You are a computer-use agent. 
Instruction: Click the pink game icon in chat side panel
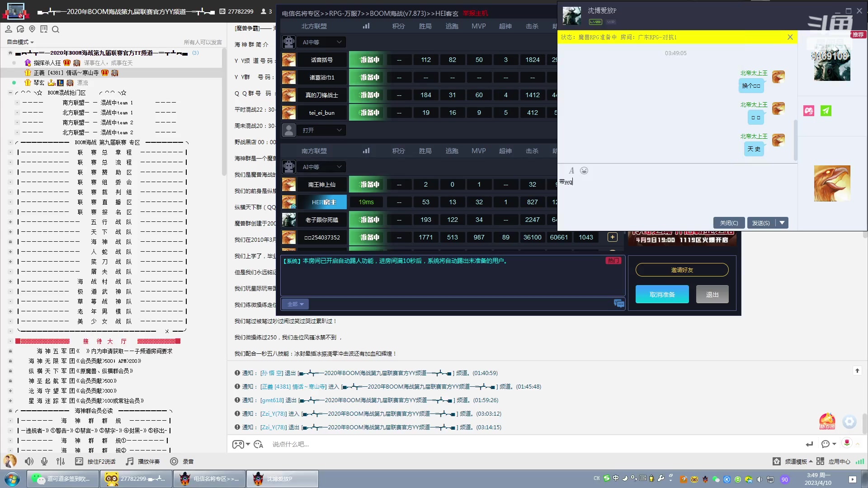pos(809,111)
